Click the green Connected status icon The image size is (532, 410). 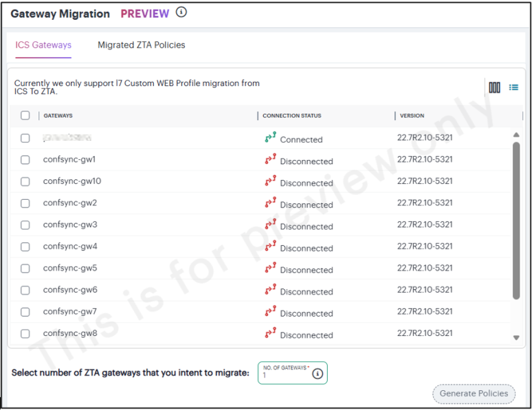click(x=270, y=137)
